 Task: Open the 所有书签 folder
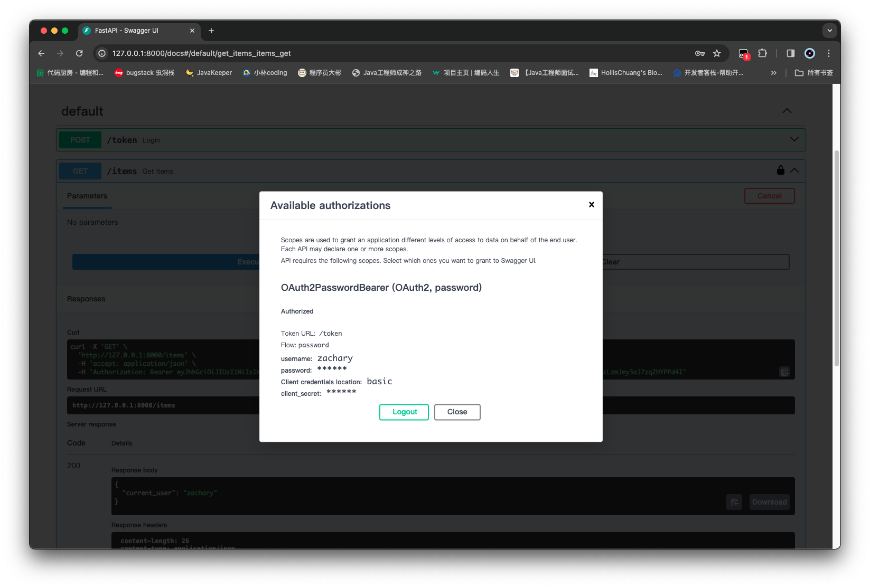814,73
